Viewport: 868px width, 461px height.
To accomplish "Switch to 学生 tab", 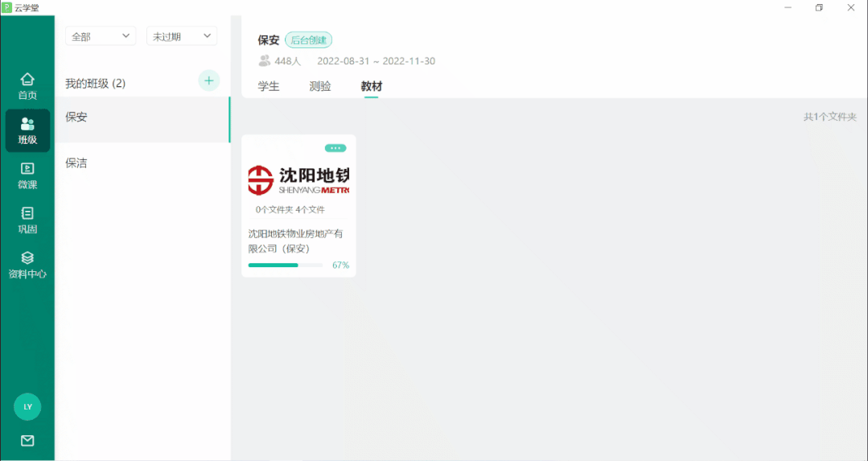I will pos(269,86).
